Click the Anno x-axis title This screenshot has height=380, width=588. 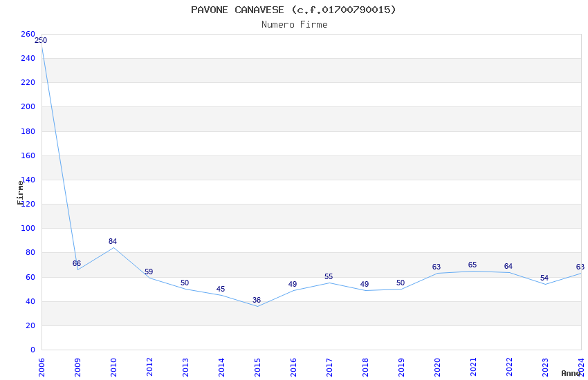point(571,373)
